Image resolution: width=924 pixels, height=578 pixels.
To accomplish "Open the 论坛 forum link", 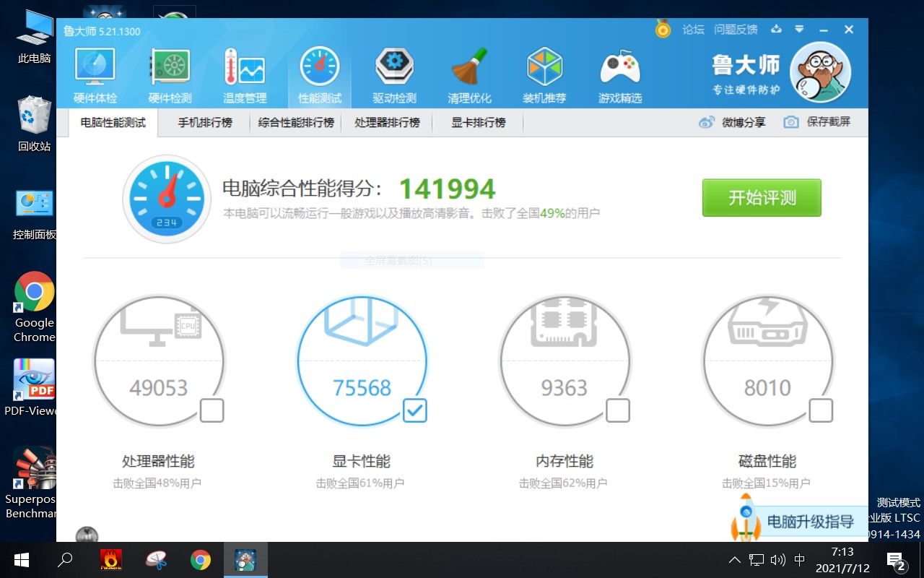I will (x=693, y=30).
